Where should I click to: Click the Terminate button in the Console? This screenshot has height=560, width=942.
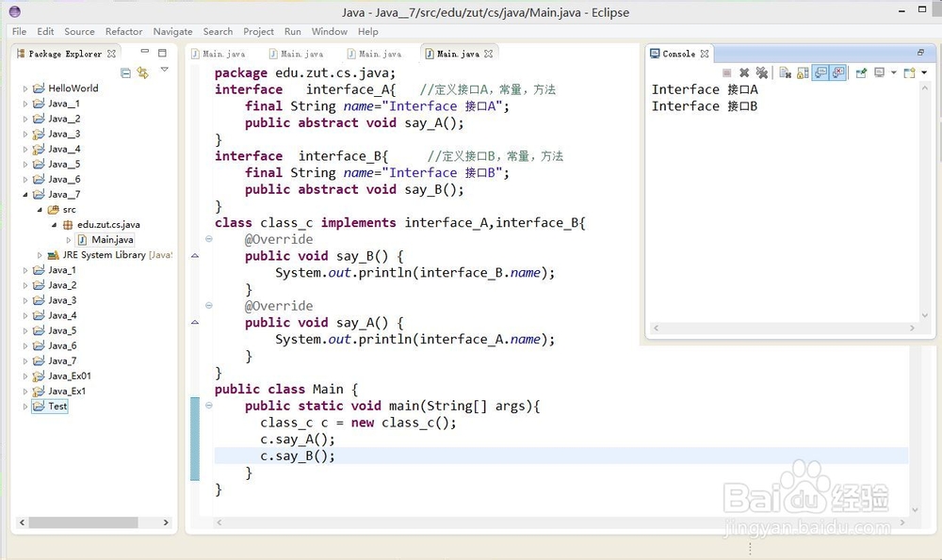(x=727, y=72)
